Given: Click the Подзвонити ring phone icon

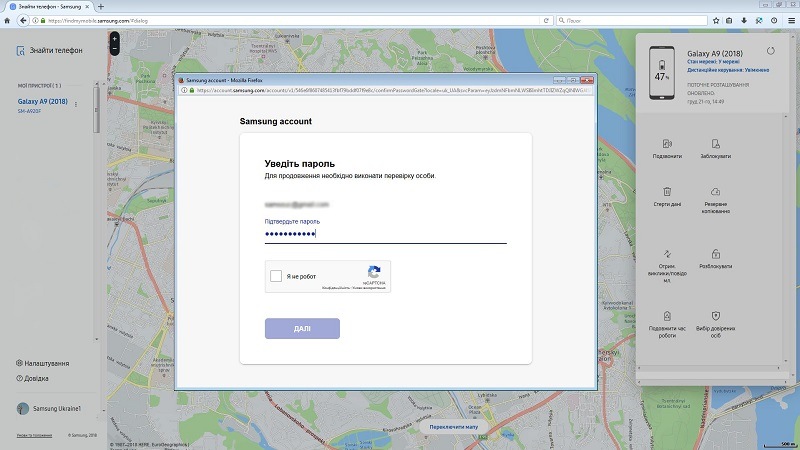Looking at the screenshot, I should coord(667,144).
